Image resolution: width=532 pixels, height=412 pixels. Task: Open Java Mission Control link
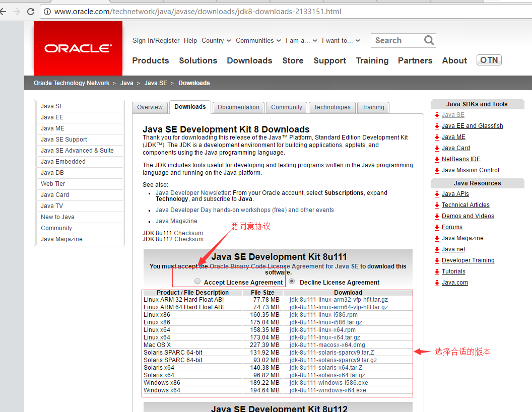(470, 170)
